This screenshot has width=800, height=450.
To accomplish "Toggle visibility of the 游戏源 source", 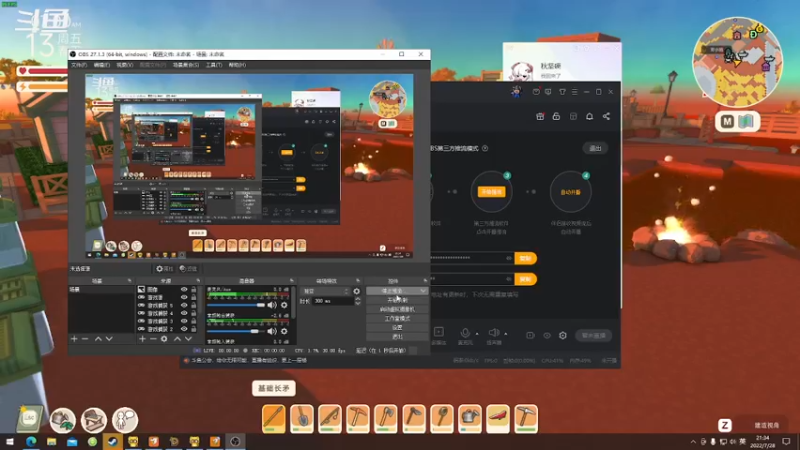I will [184, 297].
